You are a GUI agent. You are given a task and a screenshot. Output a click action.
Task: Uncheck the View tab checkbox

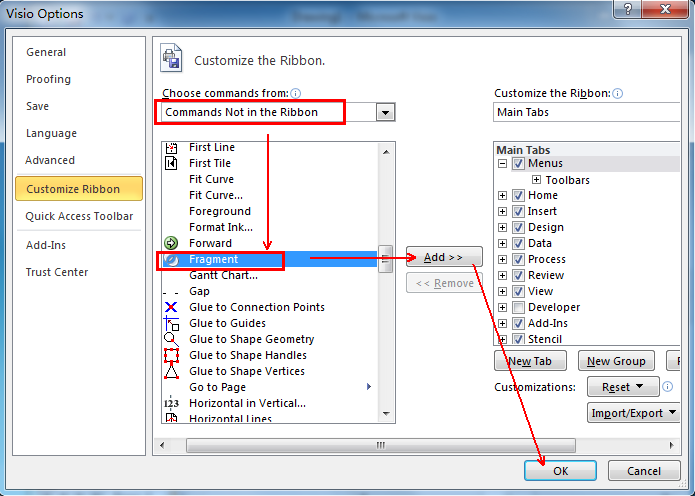click(x=518, y=291)
